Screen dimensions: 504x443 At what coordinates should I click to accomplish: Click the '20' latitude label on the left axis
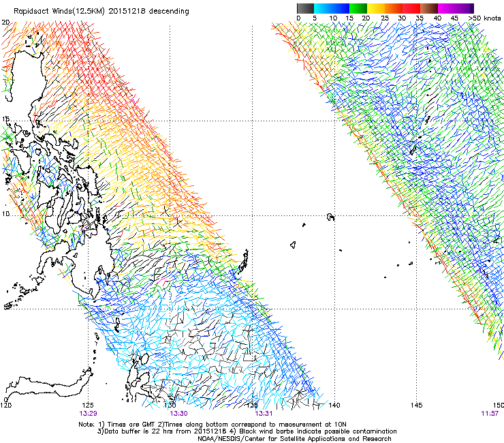5,22
